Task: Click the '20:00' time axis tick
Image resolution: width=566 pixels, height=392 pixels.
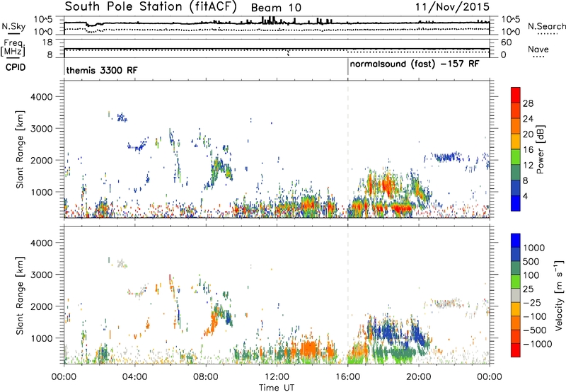Action: click(x=419, y=377)
